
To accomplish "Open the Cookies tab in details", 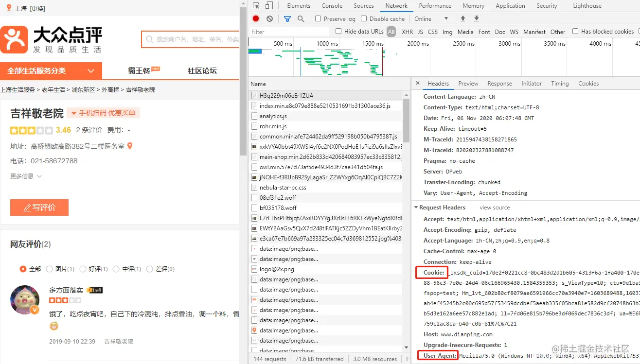I will (x=588, y=84).
